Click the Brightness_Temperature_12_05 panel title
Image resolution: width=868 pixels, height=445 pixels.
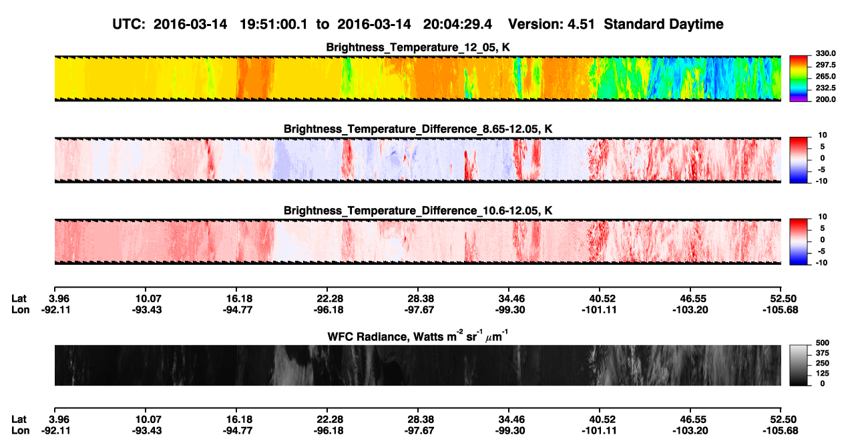pyautogui.click(x=417, y=47)
